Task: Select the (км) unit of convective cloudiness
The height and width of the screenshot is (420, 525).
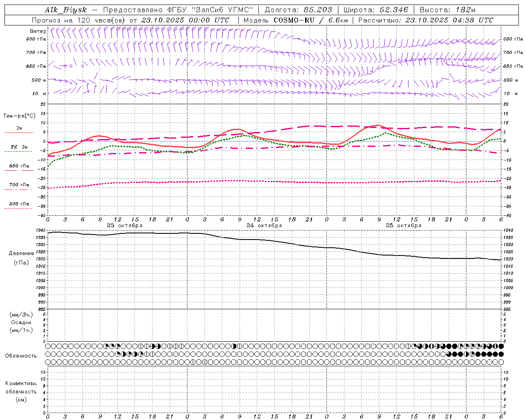Action: click(21, 400)
